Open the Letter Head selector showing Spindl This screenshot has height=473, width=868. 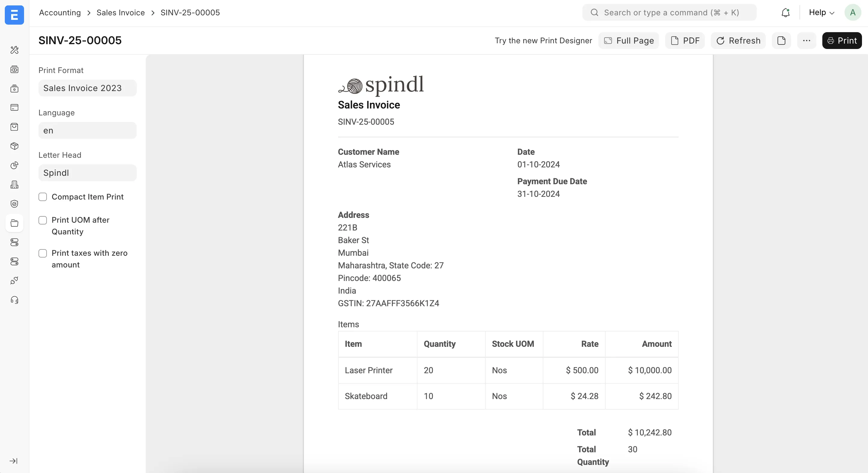87,173
